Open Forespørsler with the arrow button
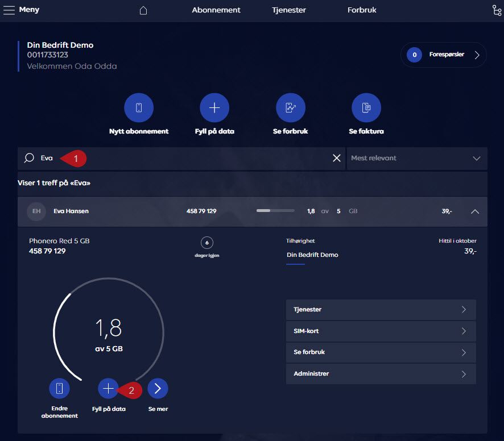Image resolution: width=504 pixels, height=441 pixels. tap(477, 55)
